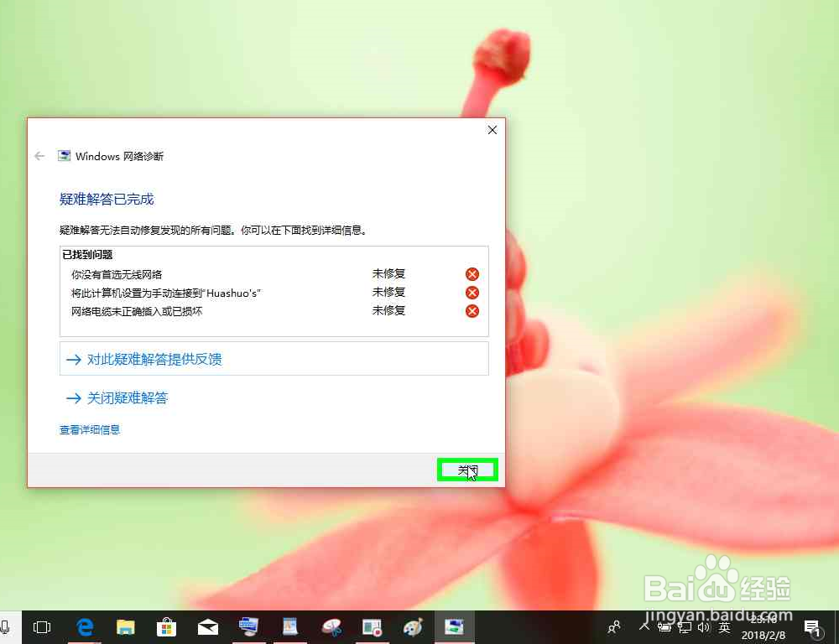Click the 关闭 button to close troubleshooter
Viewport: 839px width, 644px height.
pos(467,470)
